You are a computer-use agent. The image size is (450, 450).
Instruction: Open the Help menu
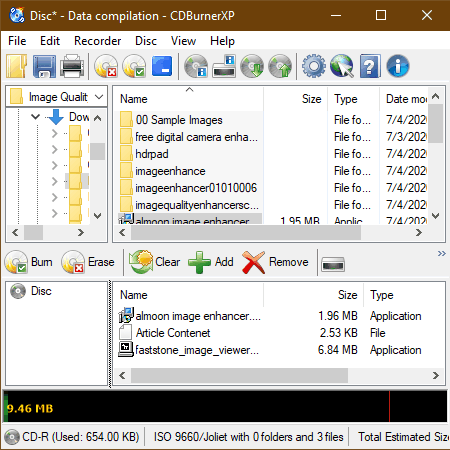coord(222,41)
